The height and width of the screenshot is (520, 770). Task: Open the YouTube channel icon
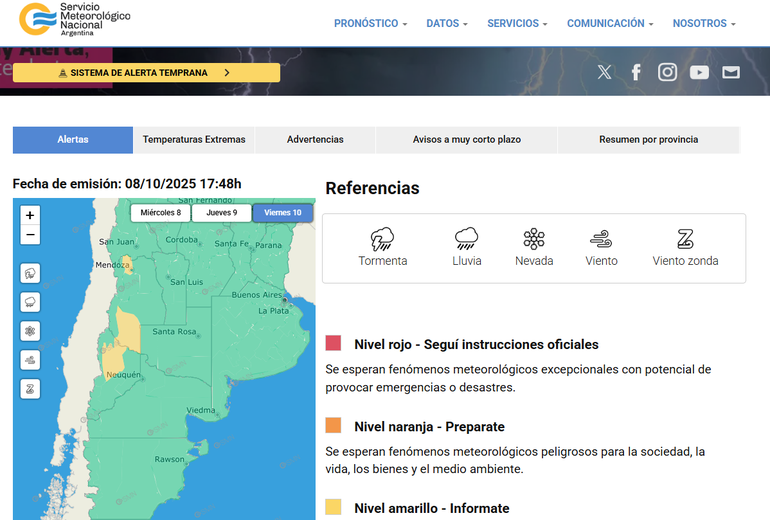click(x=699, y=72)
